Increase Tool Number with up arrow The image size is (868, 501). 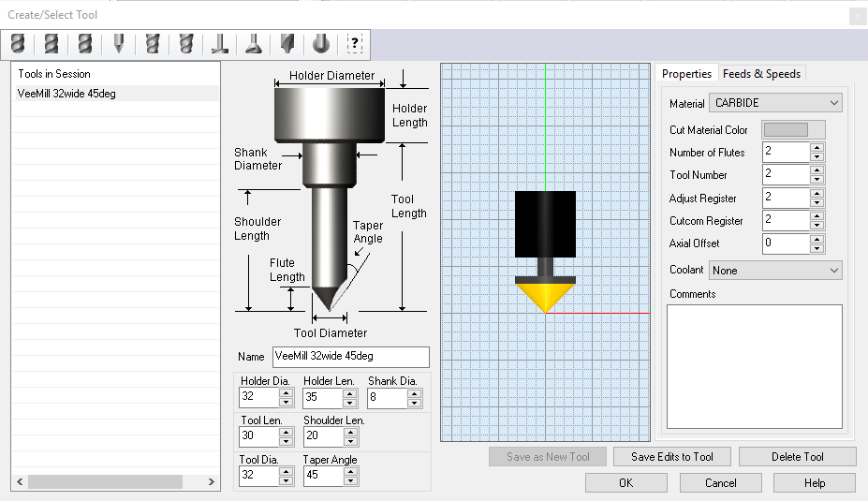[817, 169]
